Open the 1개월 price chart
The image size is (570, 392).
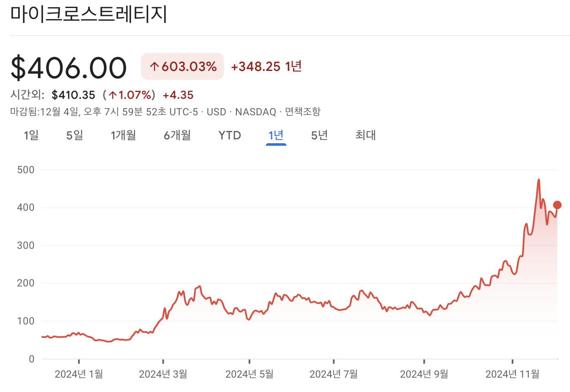[x=122, y=135]
